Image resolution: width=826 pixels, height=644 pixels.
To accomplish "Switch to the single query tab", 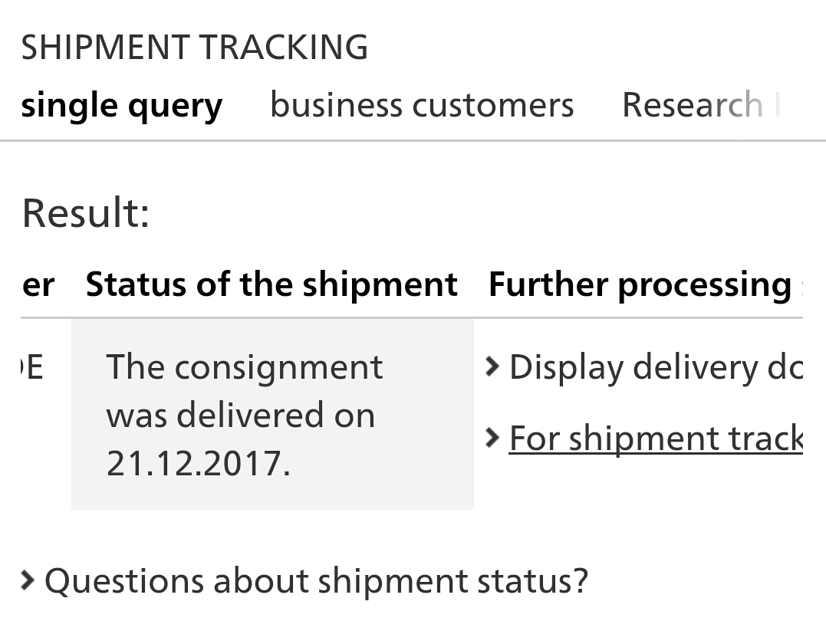I will 122,106.
